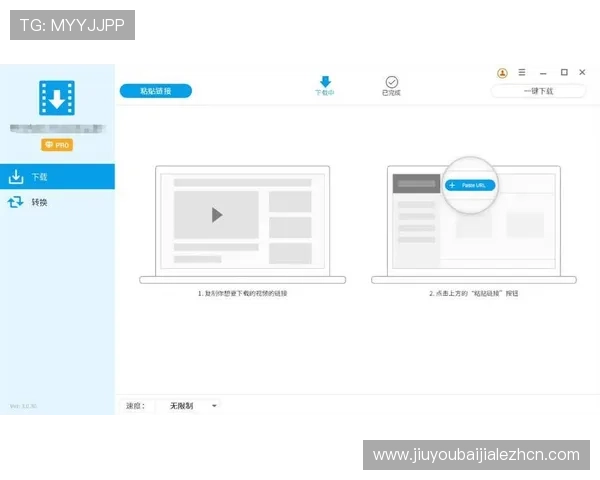Click the user account avatar icon

point(502,73)
